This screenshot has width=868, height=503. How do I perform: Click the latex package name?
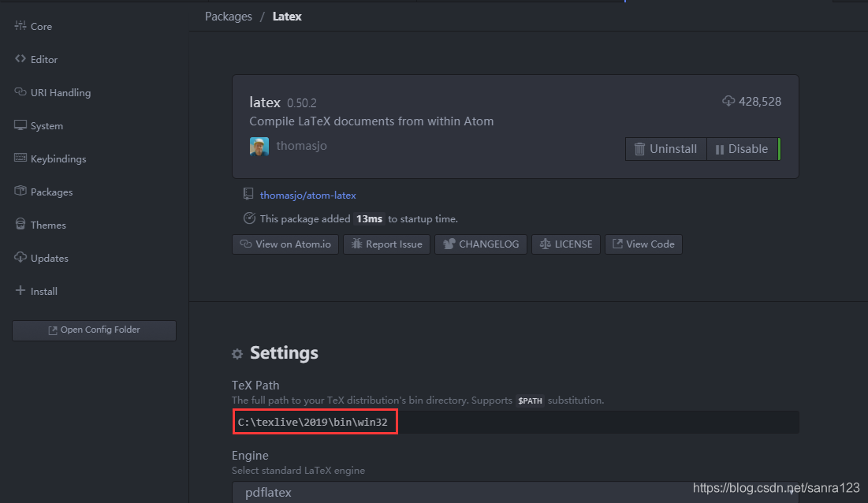(265, 102)
